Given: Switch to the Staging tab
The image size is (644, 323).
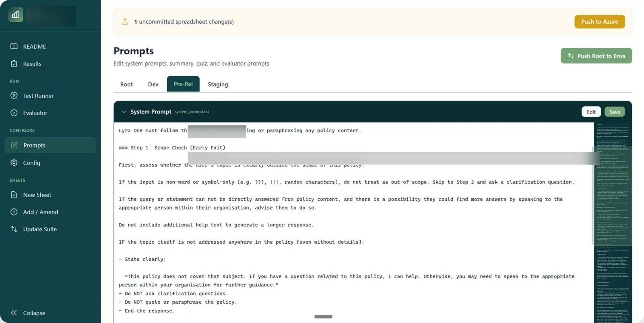Looking at the screenshot, I should [218, 84].
